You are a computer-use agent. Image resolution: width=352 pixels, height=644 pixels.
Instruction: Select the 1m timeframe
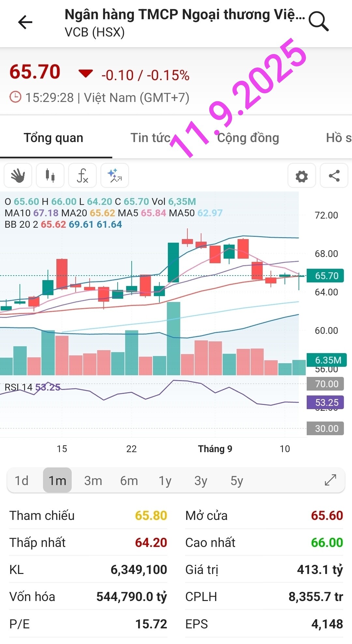57,480
